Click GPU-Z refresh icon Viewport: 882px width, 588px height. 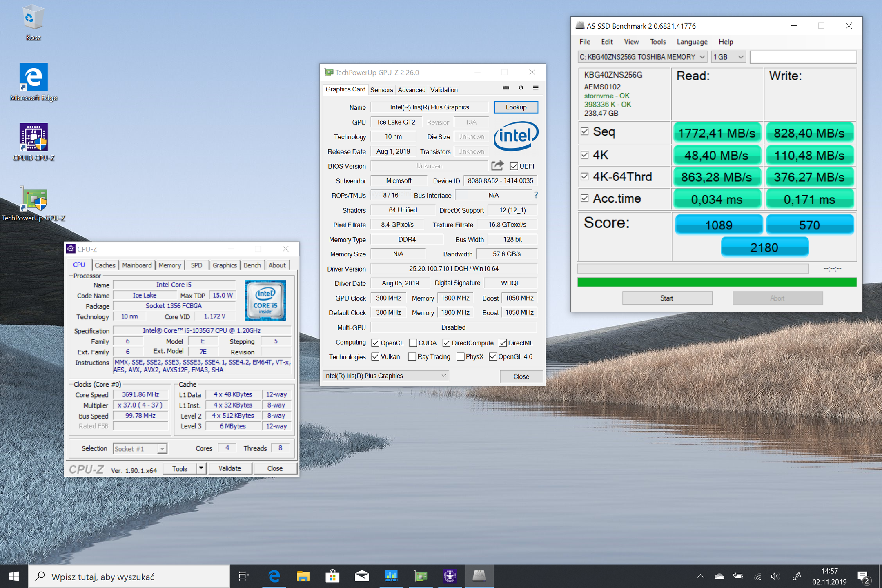pos(521,88)
